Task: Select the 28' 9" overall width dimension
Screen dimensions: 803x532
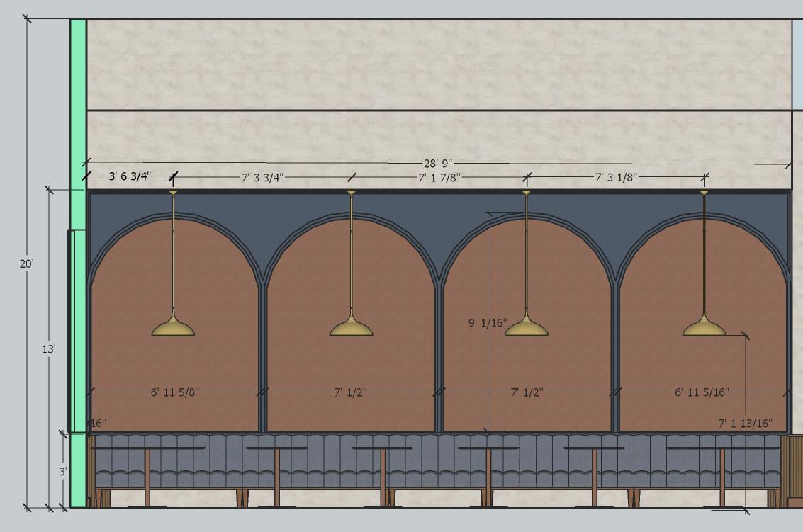Action: pyautogui.click(x=438, y=164)
